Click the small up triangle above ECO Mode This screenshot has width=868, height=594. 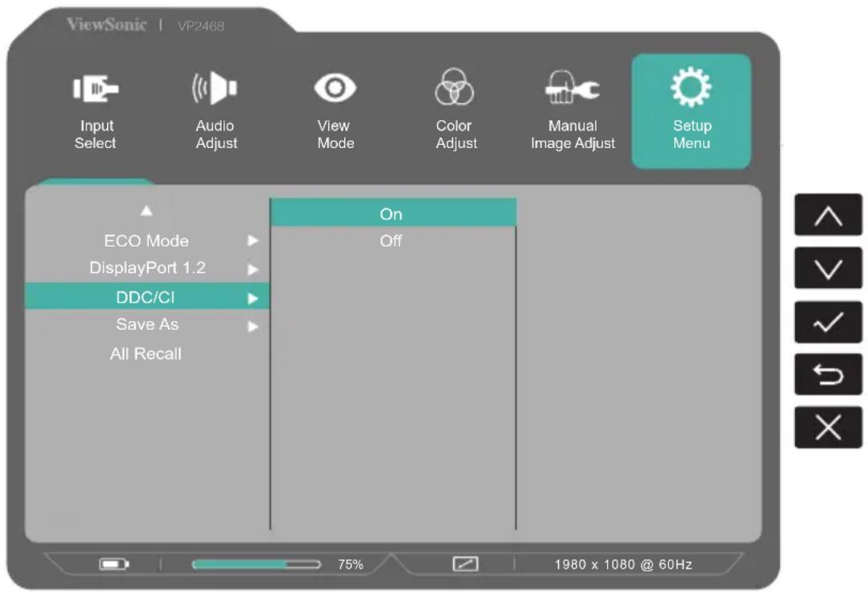pos(147,211)
